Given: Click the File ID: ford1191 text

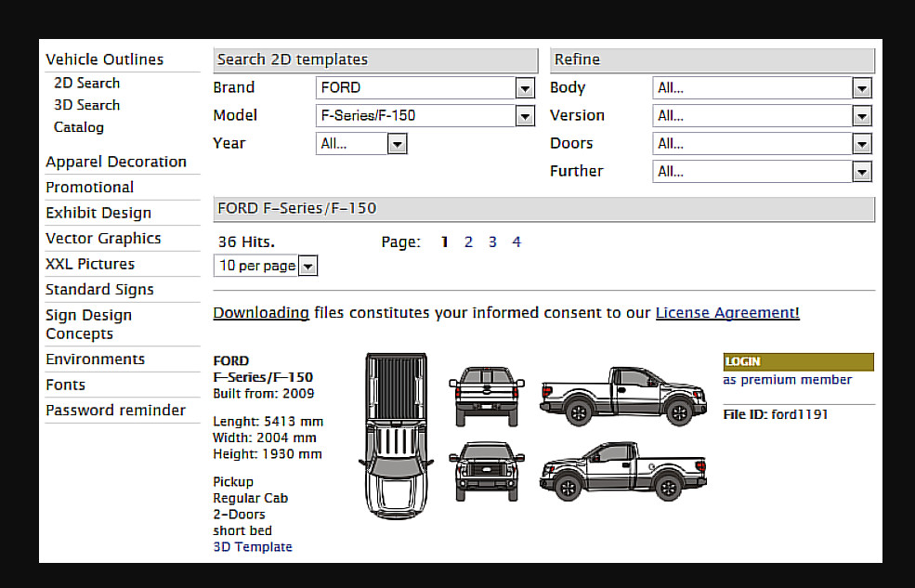Looking at the screenshot, I should point(776,414).
